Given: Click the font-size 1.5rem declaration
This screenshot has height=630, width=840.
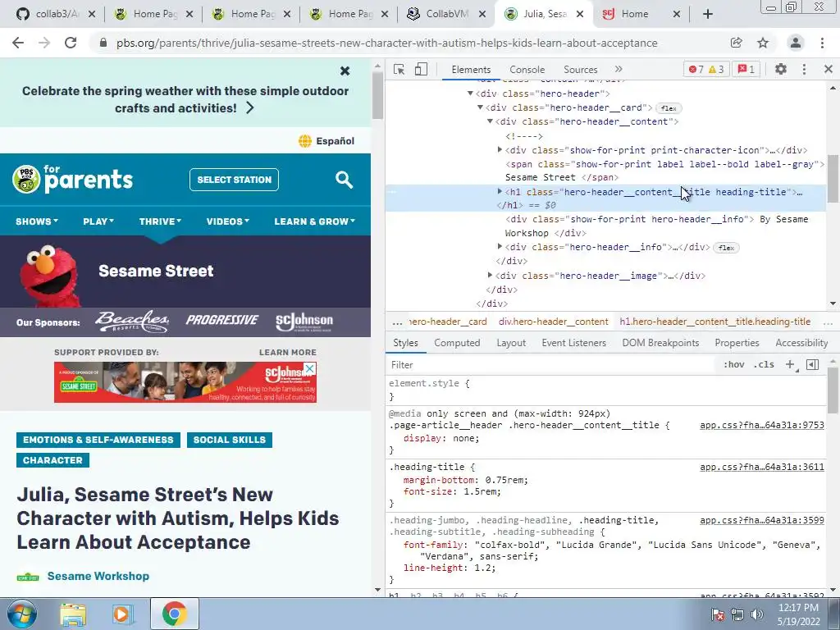Looking at the screenshot, I should click(x=452, y=491).
